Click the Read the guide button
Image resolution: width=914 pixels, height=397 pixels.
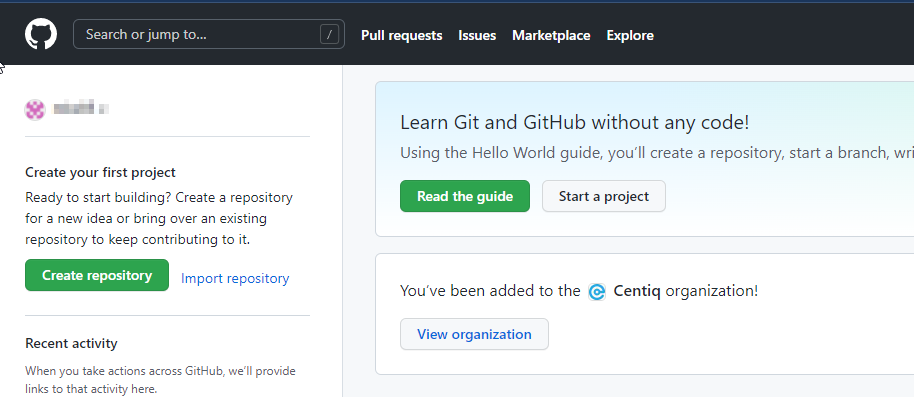point(465,196)
